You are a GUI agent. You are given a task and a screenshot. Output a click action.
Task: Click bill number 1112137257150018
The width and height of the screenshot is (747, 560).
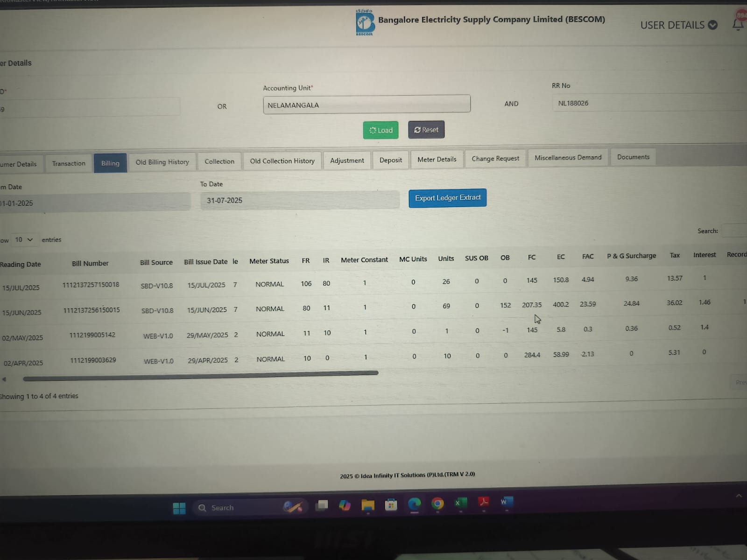pyautogui.click(x=91, y=285)
